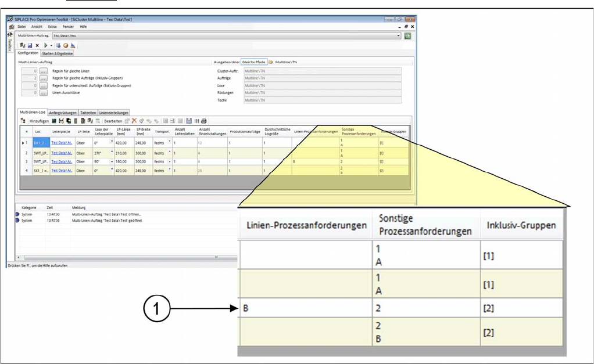Click the folder icon next to Gleiche Pfade
The width and height of the screenshot is (594, 364).
[x=271, y=62]
